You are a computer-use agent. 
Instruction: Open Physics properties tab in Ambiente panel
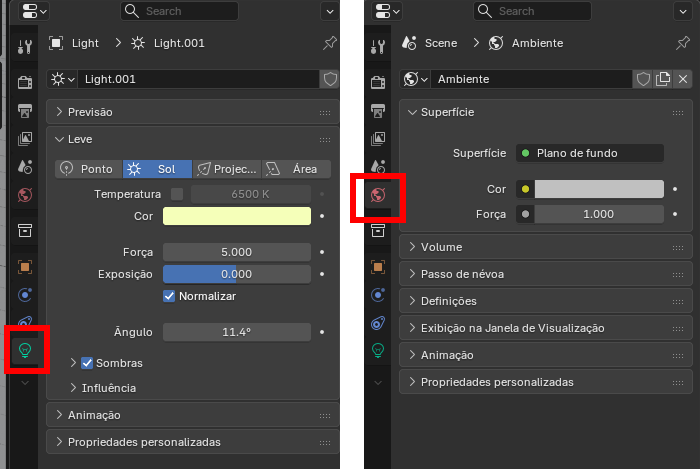(378, 295)
